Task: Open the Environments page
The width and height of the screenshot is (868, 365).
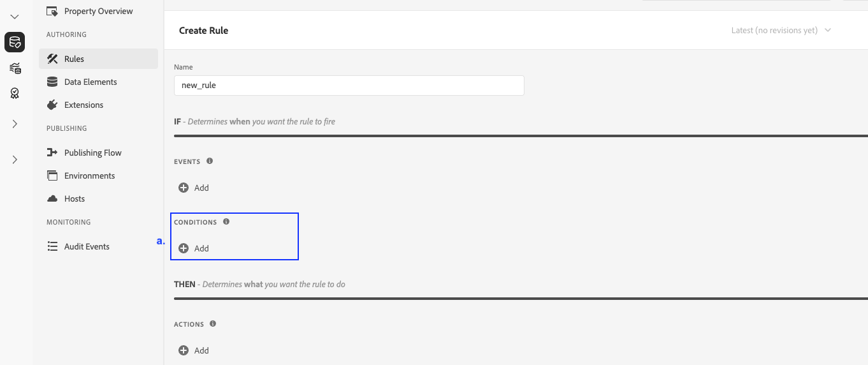Action: (x=89, y=175)
